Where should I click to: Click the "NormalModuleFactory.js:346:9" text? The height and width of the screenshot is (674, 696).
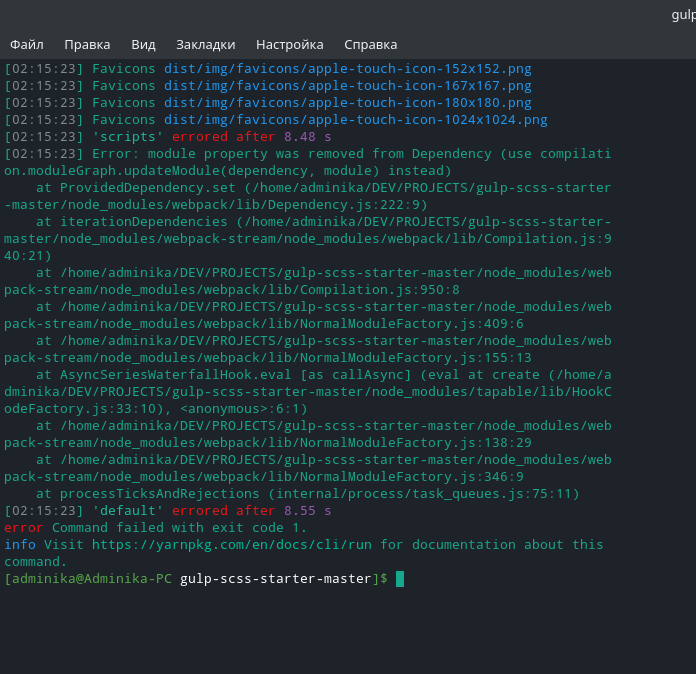[x=411, y=476]
